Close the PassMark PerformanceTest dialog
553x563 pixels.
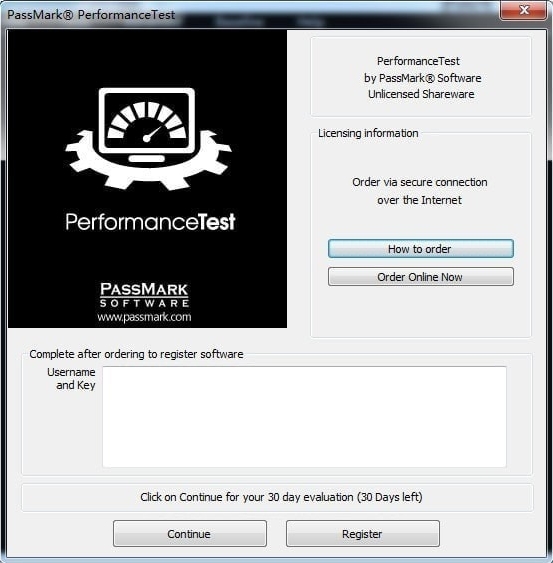coord(525,10)
